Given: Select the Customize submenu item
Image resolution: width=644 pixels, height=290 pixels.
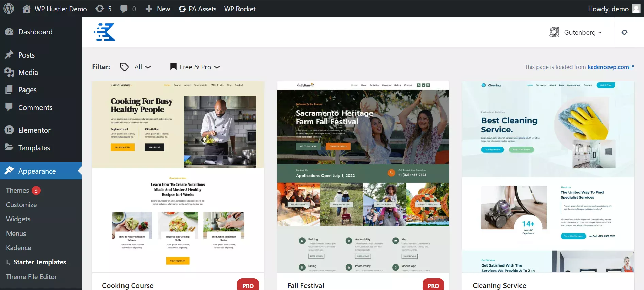Looking at the screenshot, I should (x=21, y=205).
